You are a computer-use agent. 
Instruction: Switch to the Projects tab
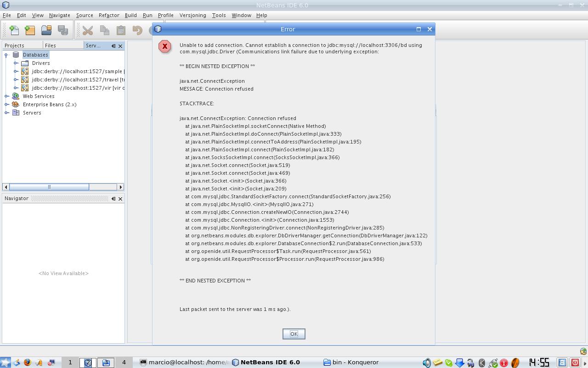coord(23,46)
